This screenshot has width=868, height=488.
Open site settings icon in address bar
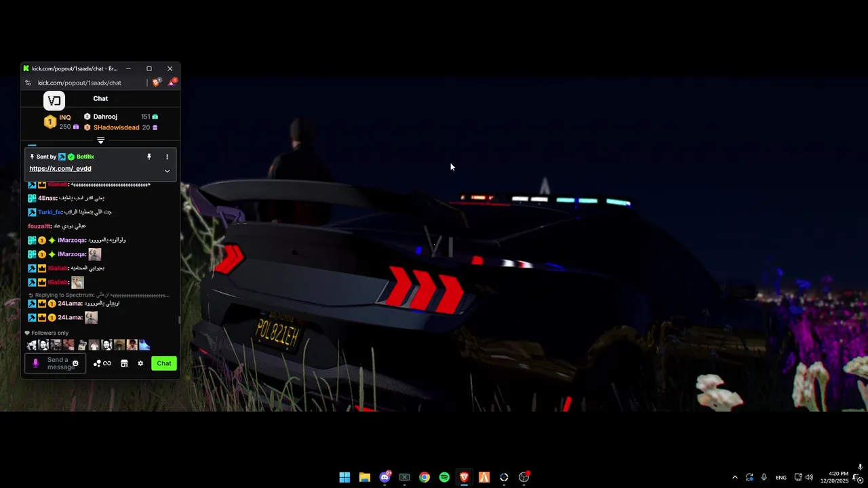[x=28, y=83]
